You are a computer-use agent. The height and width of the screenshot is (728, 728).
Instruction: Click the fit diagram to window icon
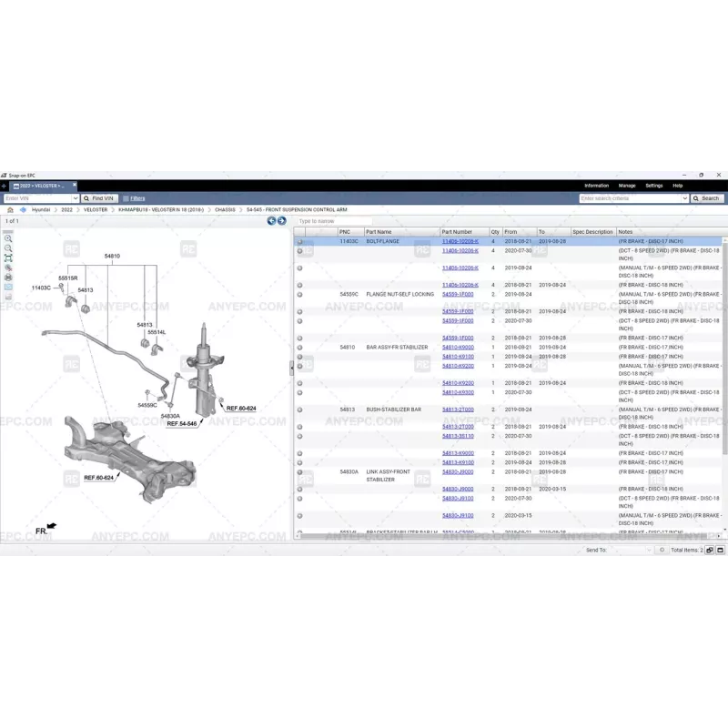click(8, 258)
